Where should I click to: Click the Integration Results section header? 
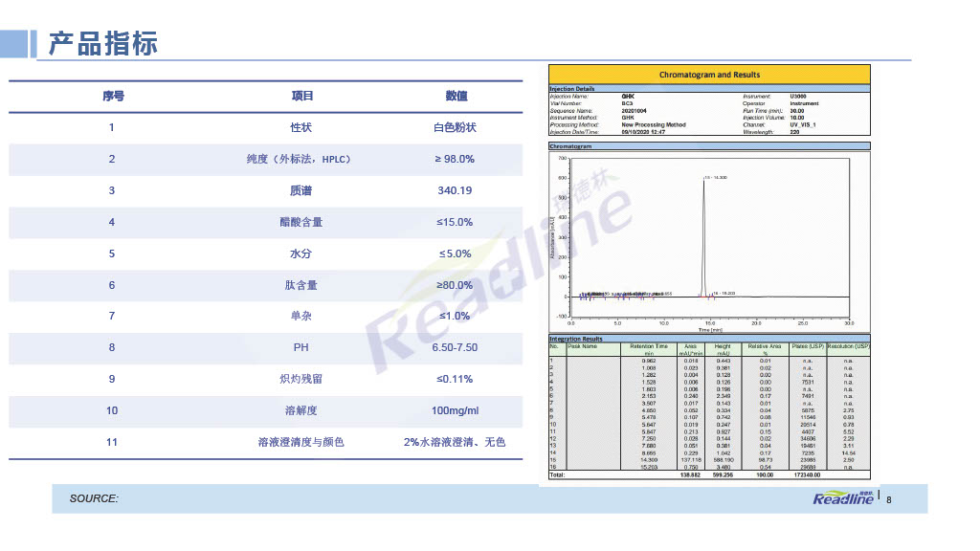click(576, 339)
